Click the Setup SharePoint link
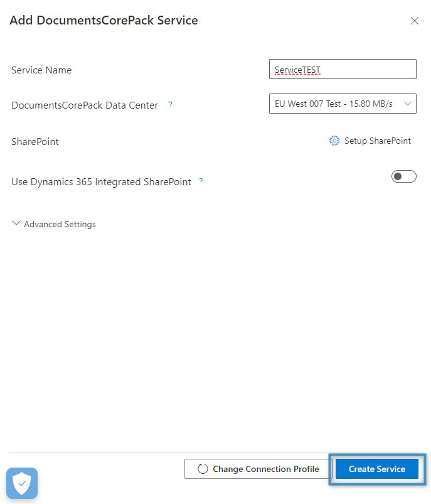Screen dimensions: 431x504 370,141
